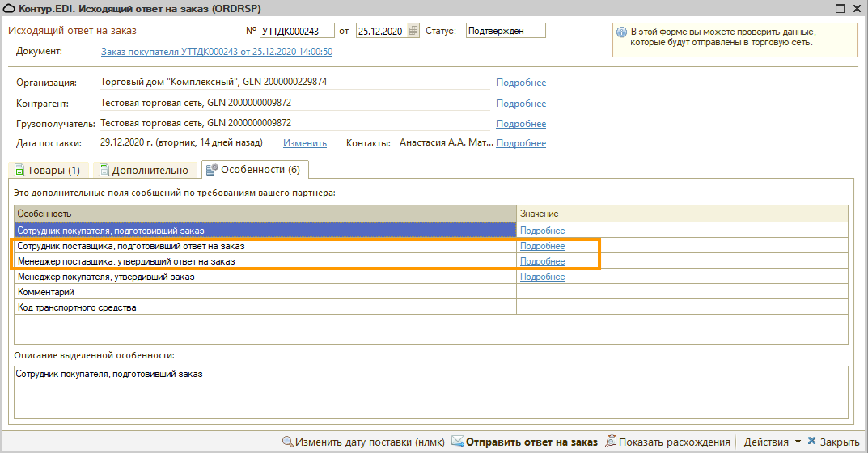The width and height of the screenshot is (868, 453).
Task: Open link Заказ покупателя УТТДК000243
Action: (216, 52)
